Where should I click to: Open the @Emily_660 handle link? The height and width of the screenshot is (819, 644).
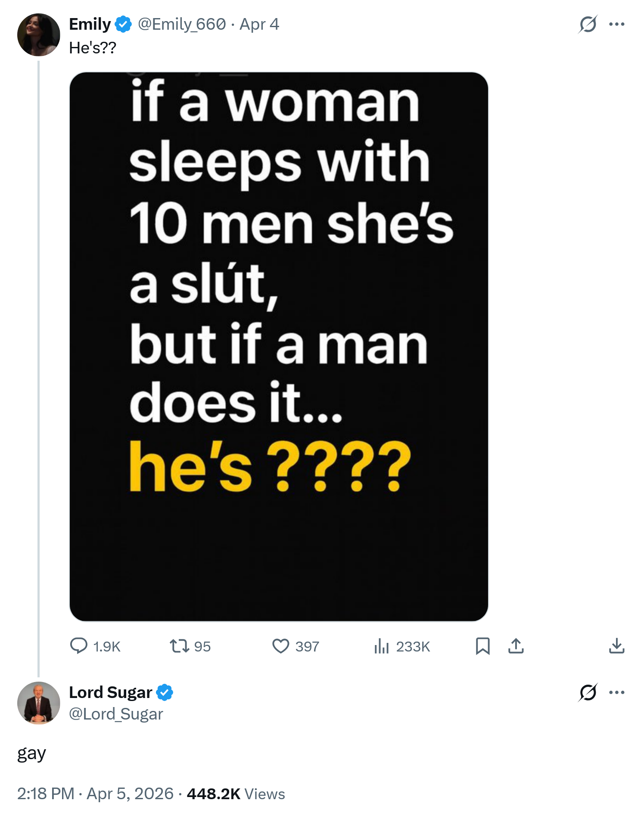tap(181, 24)
